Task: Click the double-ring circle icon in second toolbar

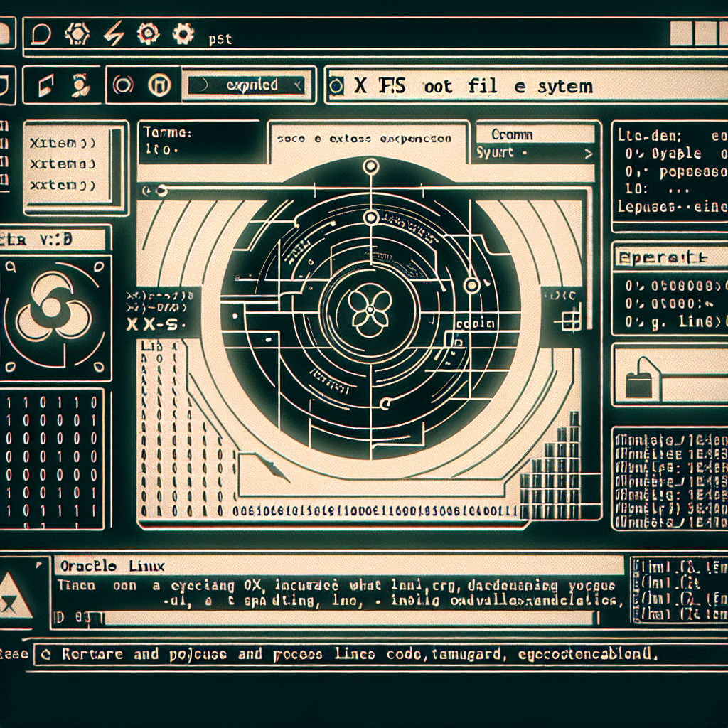Action: [124, 85]
